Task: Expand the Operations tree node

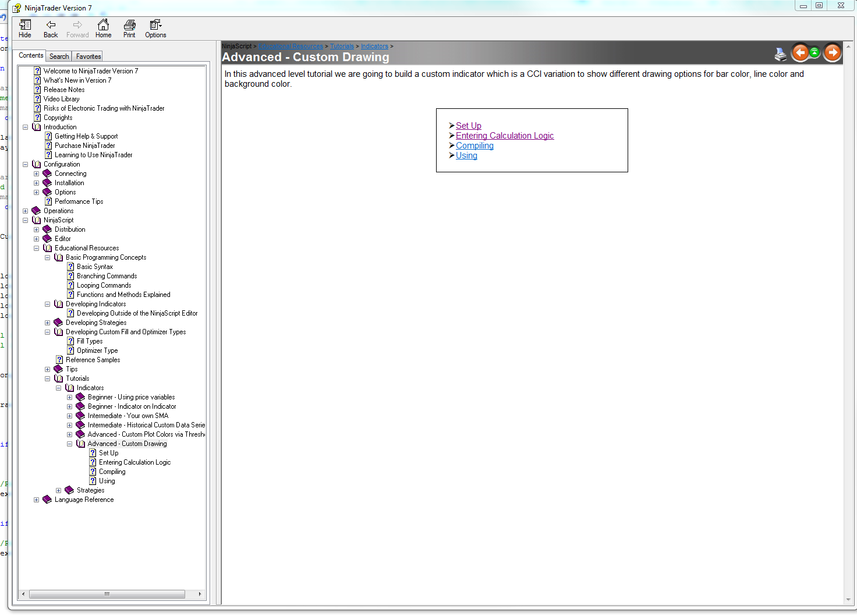Action: pyautogui.click(x=26, y=211)
